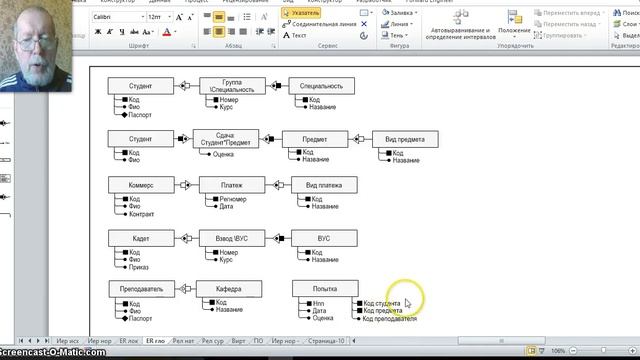Toggle bold (Ж) formatting
This screenshot has height=360, width=640.
coord(98,32)
